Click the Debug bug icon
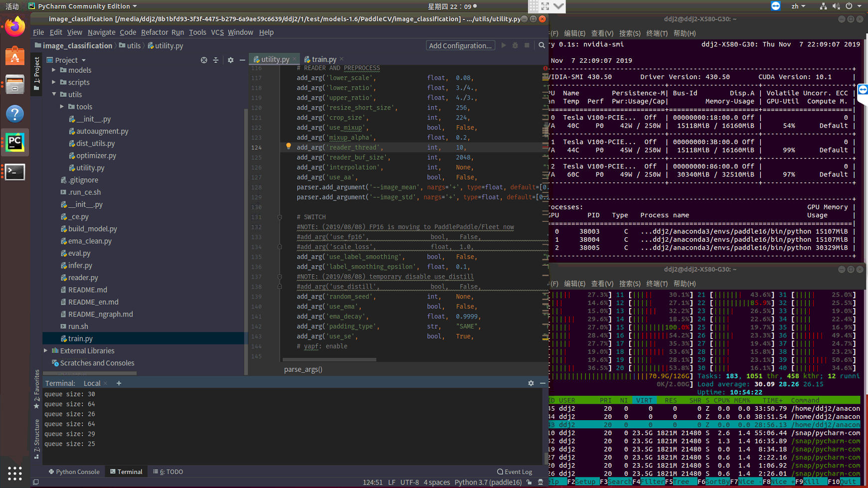 (x=516, y=45)
